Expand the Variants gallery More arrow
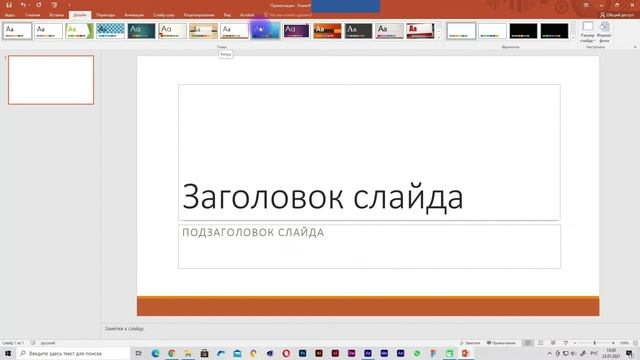The height and width of the screenshot is (360, 640). pyautogui.click(x=573, y=37)
